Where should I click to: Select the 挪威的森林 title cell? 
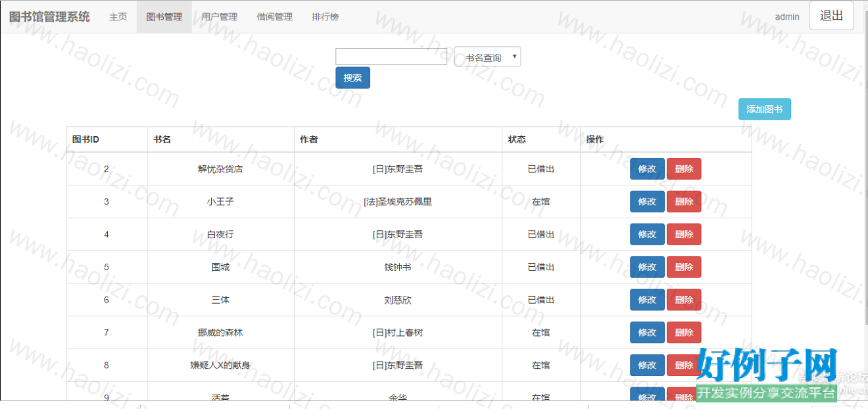(220, 333)
